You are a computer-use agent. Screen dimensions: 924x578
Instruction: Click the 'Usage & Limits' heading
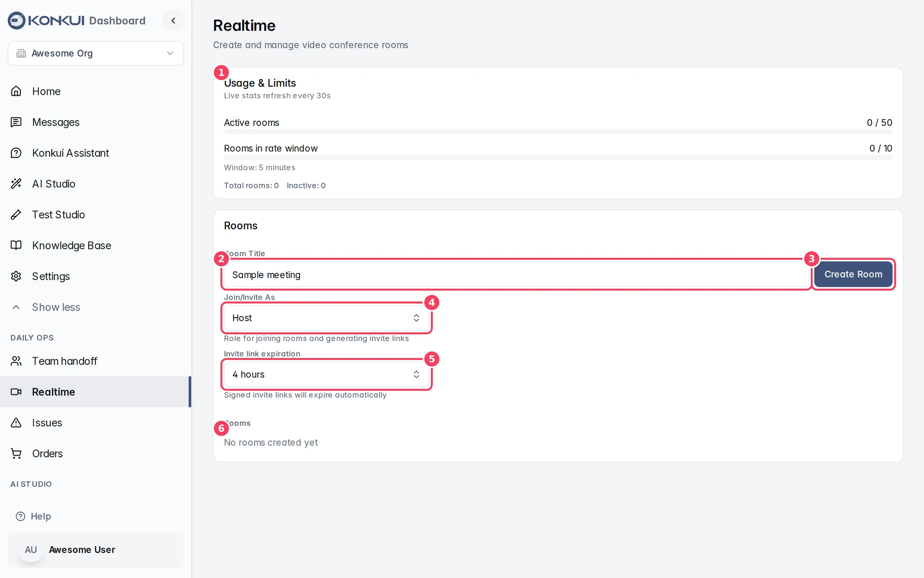click(x=260, y=83)
